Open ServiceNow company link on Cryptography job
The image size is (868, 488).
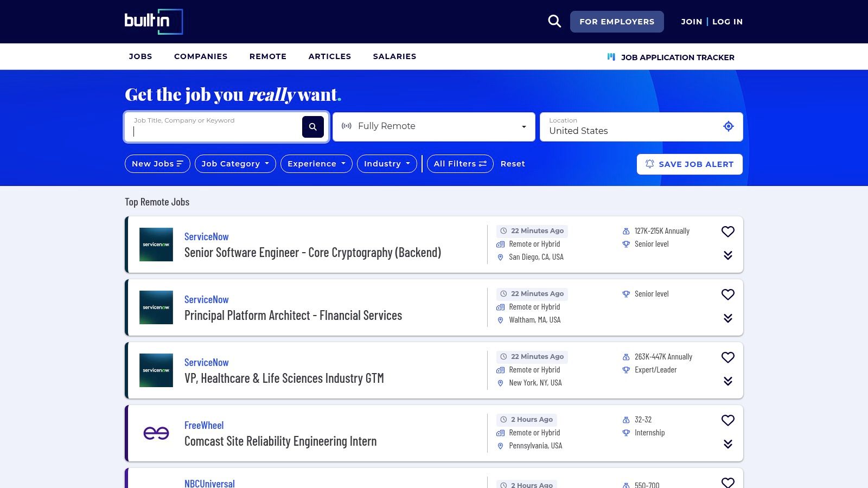click(x=206, y=237)
